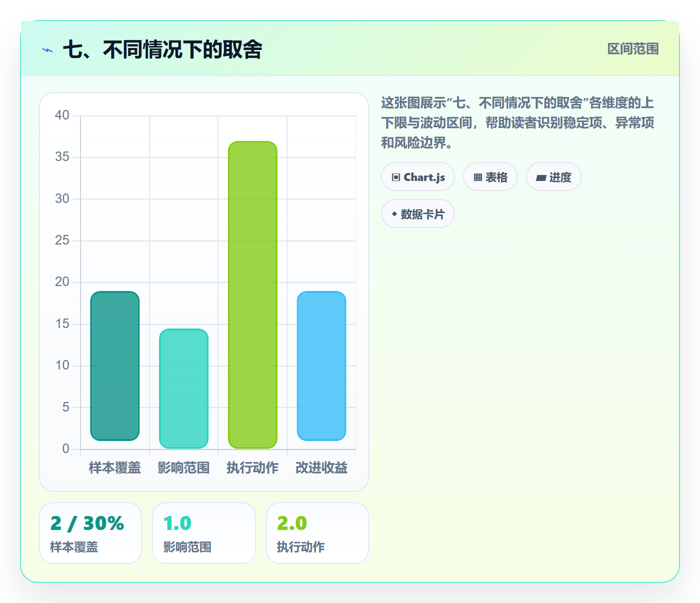Click the chart description paragraph
The image size is (700, 603).
click(518, 123)
